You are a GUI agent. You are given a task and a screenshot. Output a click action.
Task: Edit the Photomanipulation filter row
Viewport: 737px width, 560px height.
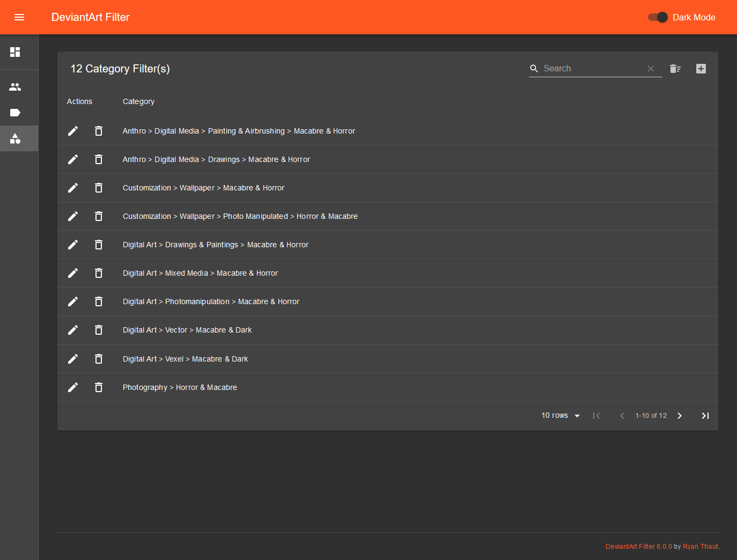(73, 301)
